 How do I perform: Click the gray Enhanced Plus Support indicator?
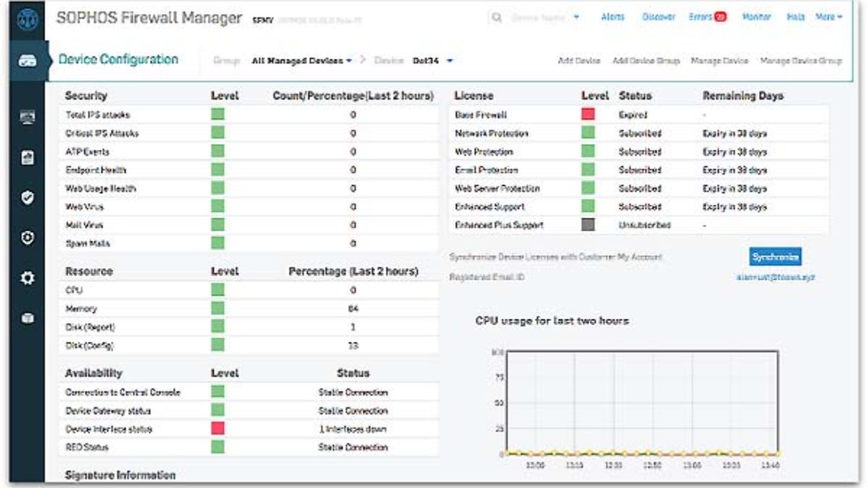(x=588, y=225)
